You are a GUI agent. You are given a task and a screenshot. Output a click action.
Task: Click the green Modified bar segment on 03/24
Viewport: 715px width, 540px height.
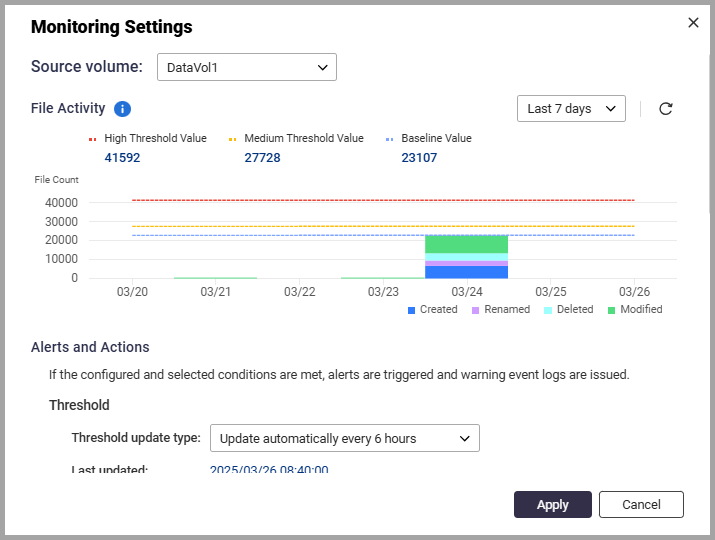click(x=467, y=244)
